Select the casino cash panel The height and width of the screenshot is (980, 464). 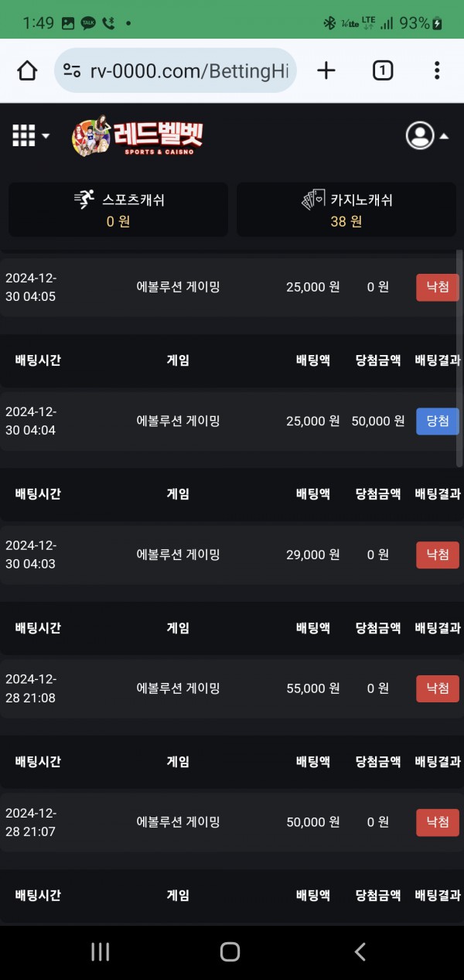[x=346, y=210]
